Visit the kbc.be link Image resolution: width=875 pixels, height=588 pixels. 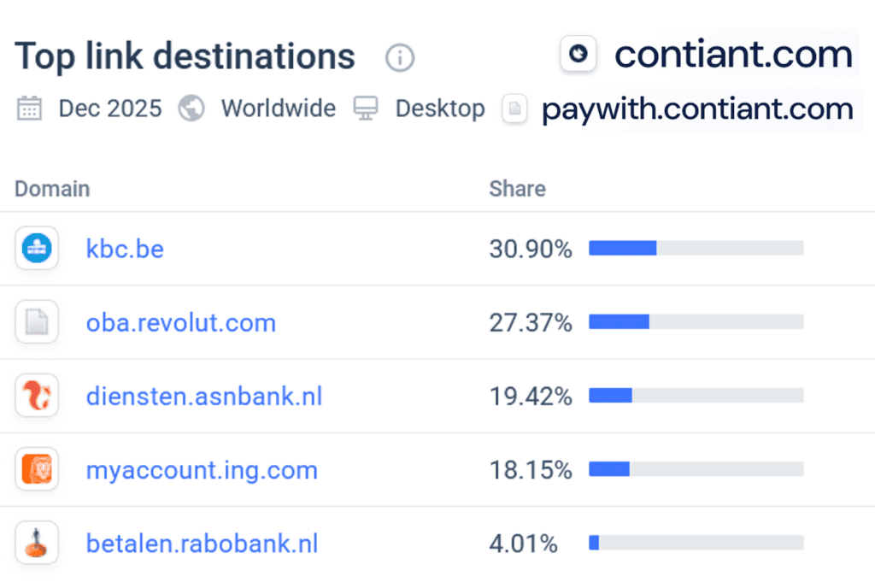[x=125, y=249]
